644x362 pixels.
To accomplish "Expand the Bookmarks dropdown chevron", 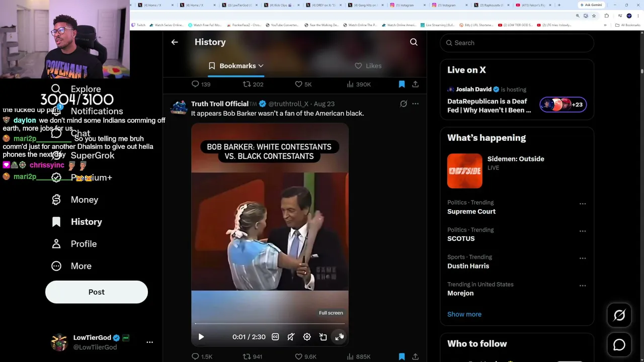I will (261, 66).
